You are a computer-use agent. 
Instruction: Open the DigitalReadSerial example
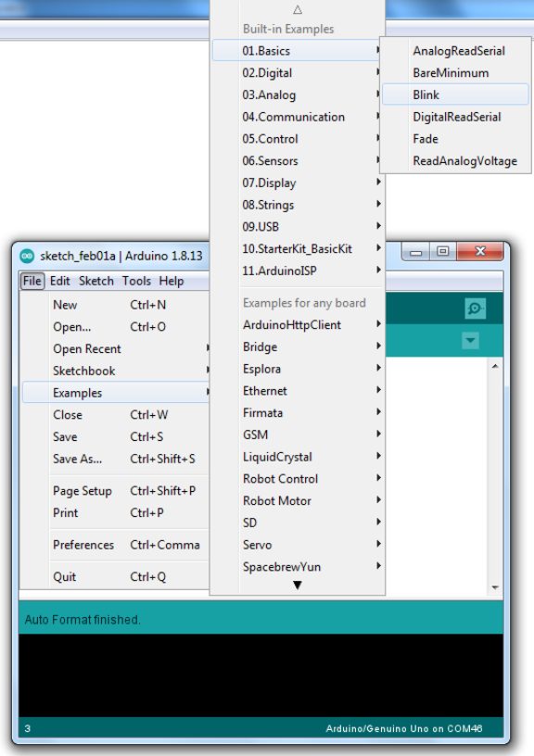[x=455, y=117]
